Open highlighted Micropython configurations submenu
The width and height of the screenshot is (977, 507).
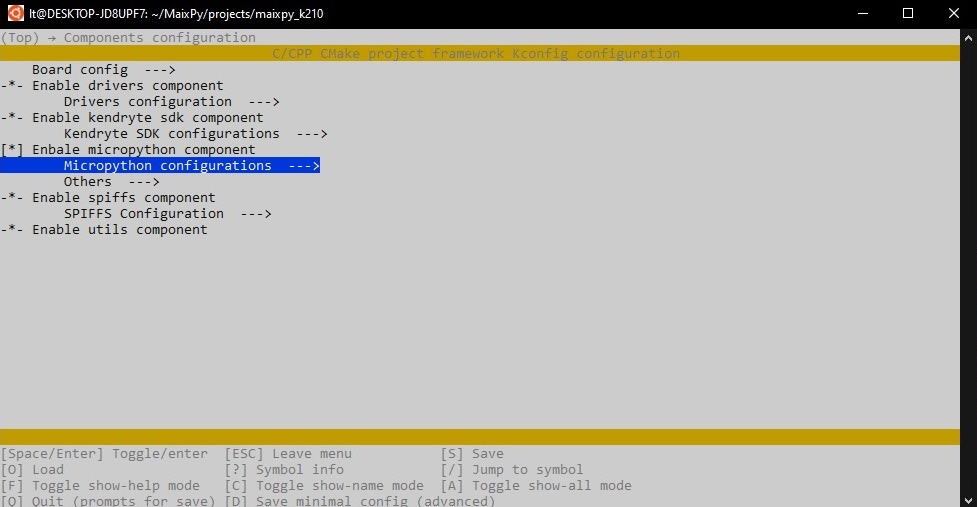[160, 166]
